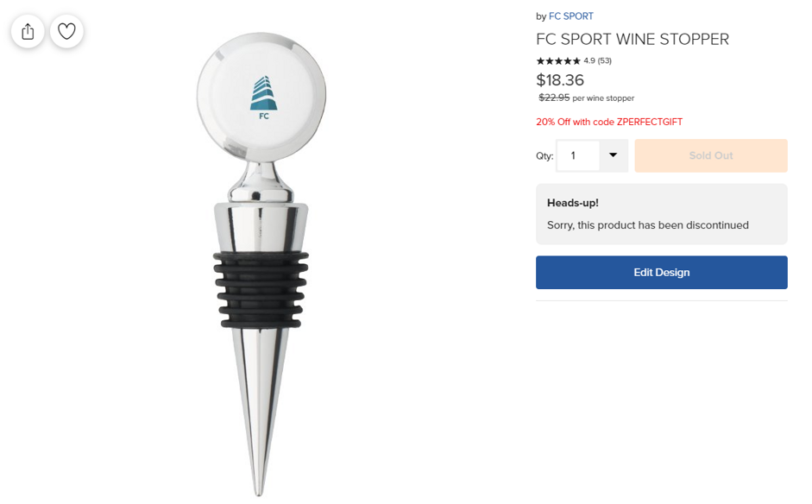Screen dimensions: 812x504
Task: Click the $18.36 sale price
Action: [560, 80]
